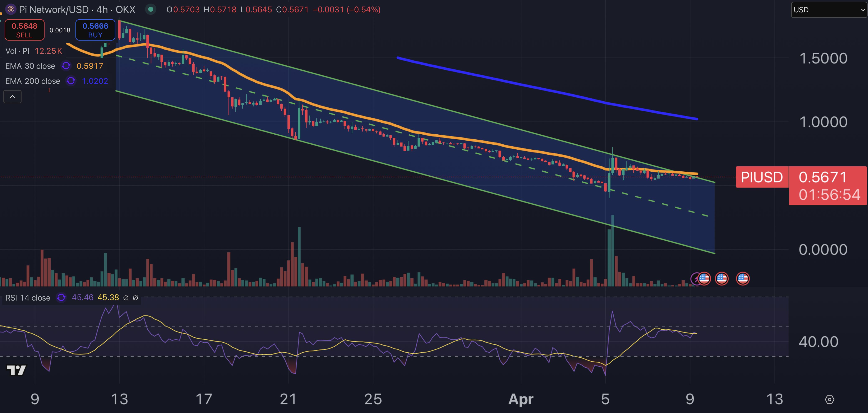Click the EMA 200 refresh icon
The image size is (868, 413).
click(70, 81)
